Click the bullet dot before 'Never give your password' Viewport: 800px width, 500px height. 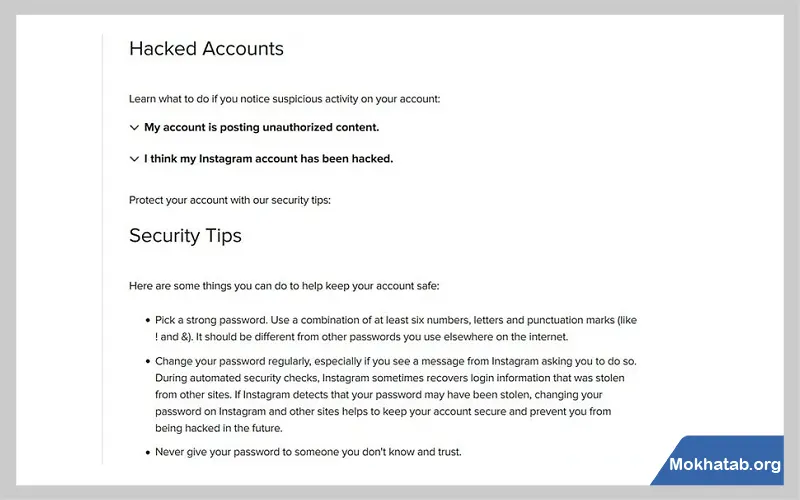point(147,453)
